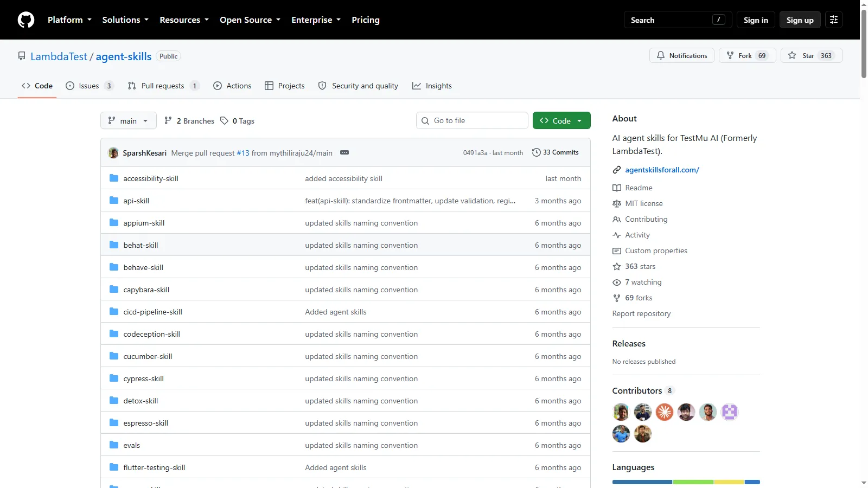Fork the agent-skills repository
This screenshot has height=488, width=868.
pyautogui.click(x=747, y=55)
